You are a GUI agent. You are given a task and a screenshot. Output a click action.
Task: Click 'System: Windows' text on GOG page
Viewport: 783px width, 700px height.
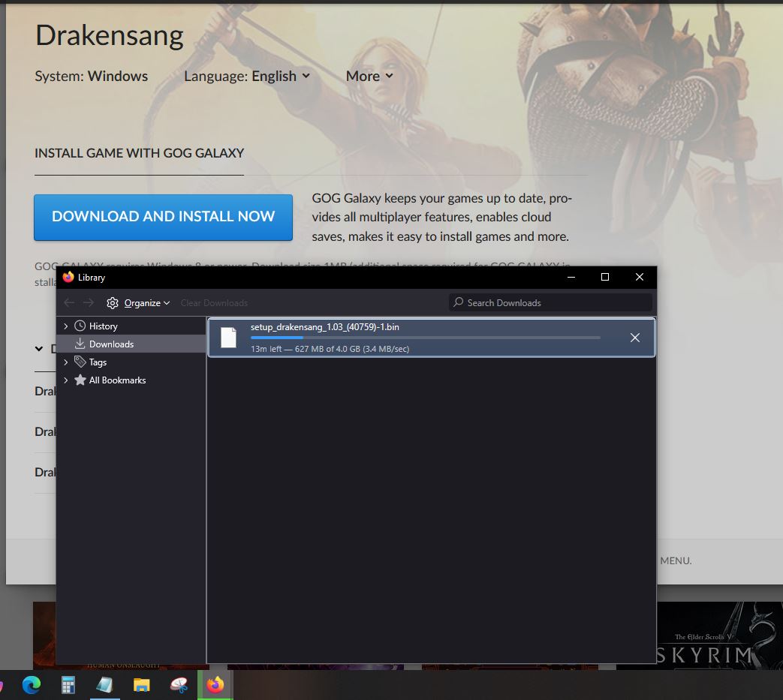92,76
